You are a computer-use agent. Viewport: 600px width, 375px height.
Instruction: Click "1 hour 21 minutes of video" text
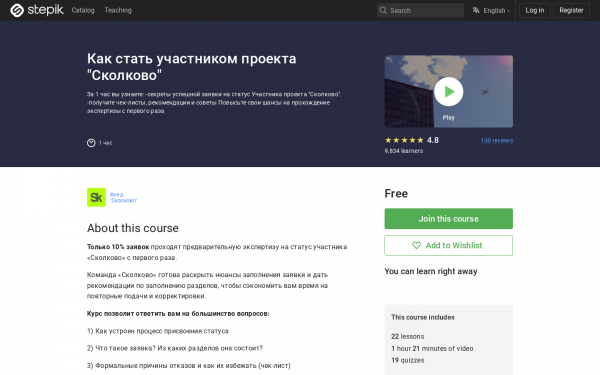click(x=432, y=348)
